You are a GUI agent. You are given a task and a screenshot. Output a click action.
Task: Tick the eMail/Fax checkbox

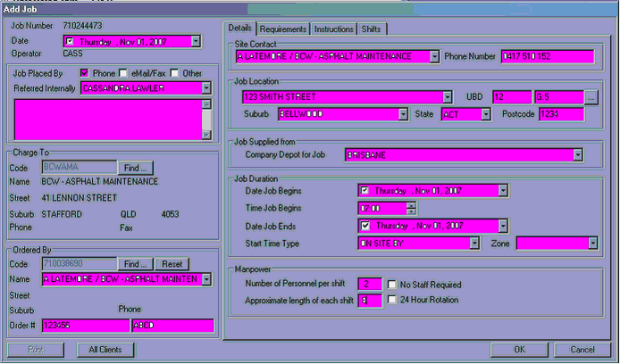tap(123, 73)
